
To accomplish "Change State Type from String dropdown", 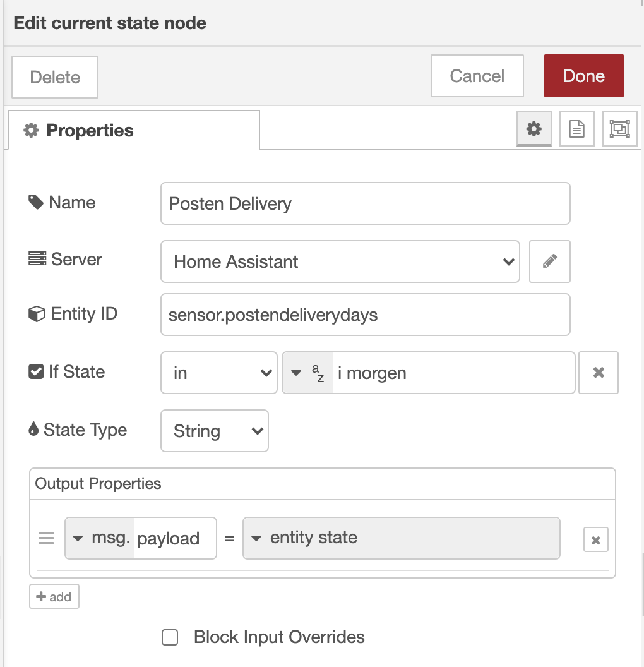I will 214,431.
